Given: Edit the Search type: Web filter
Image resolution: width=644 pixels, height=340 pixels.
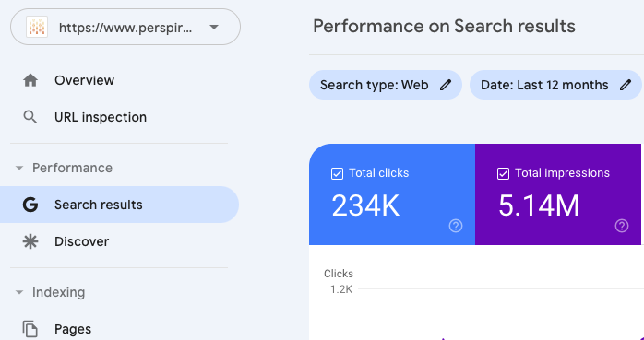Looking at the screenshot, I should pyautogui.click(x=386, y=85).
